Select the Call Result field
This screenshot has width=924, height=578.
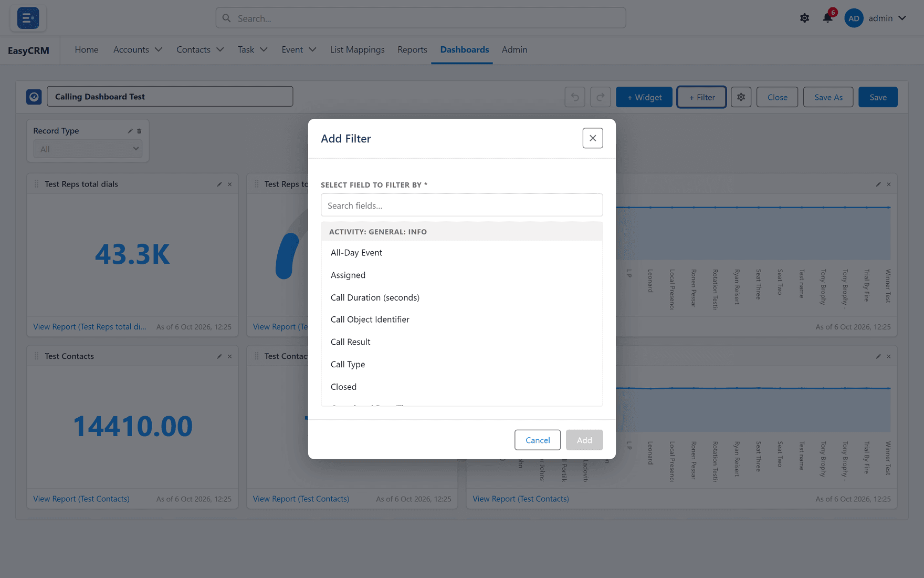462,342
